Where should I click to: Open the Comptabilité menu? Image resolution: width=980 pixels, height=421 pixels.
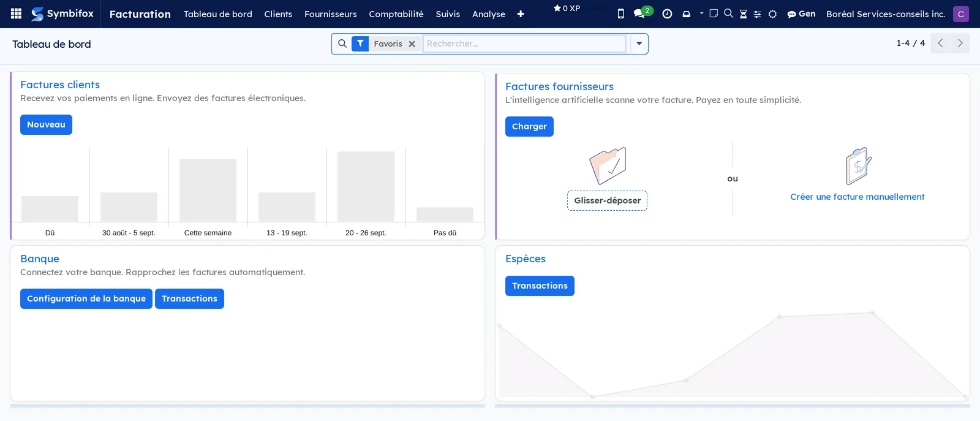(x=396, y=14)
